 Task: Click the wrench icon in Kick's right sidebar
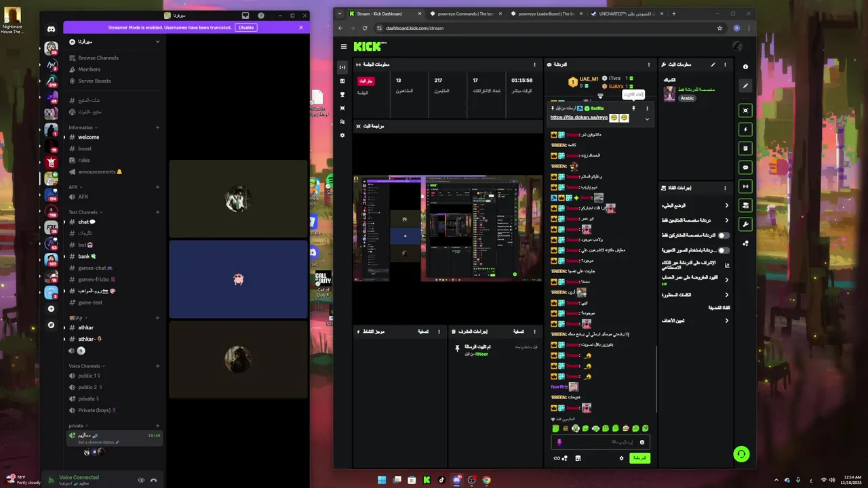pyautogui.click(x=745, y=224)
